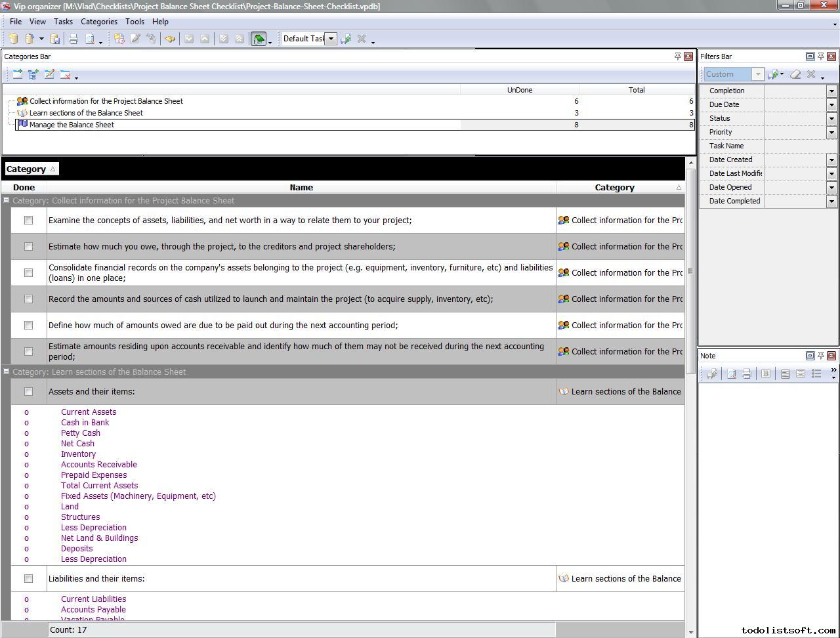Pin the Filters Bar panel
Viewport: 840px width, 638px height.
pos(820,56)
